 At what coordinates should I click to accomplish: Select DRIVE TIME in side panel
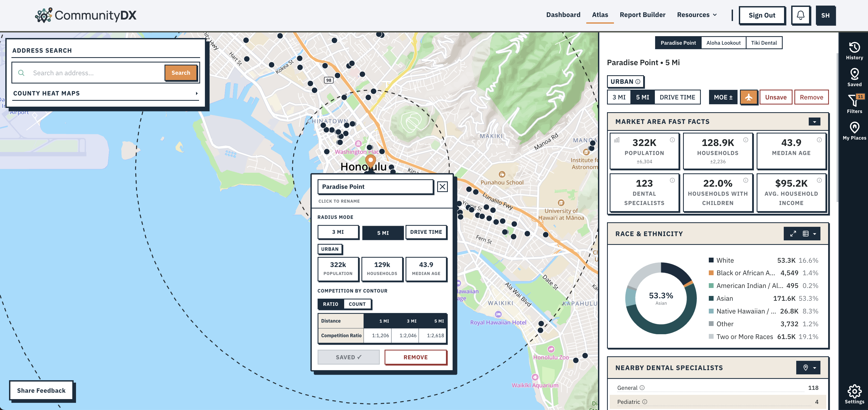tap(677, 97)
